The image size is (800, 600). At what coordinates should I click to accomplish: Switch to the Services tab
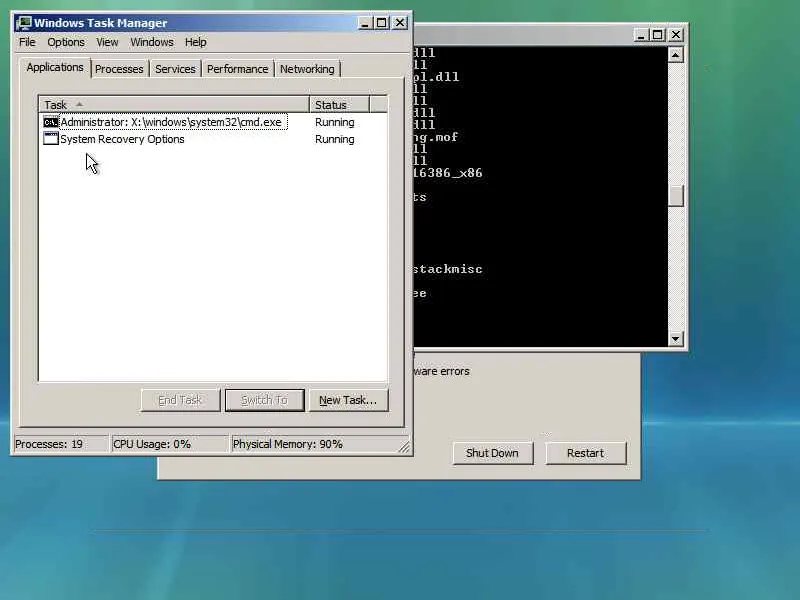coord(175,69)
